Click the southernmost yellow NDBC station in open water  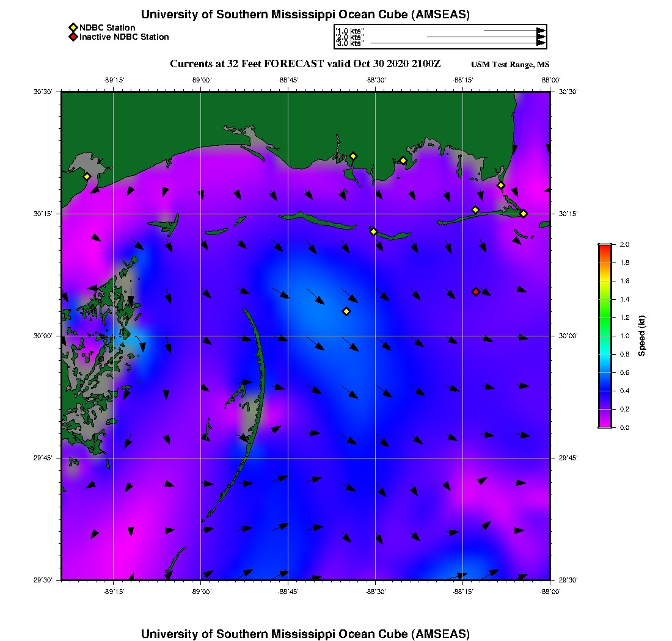(346, 311)
